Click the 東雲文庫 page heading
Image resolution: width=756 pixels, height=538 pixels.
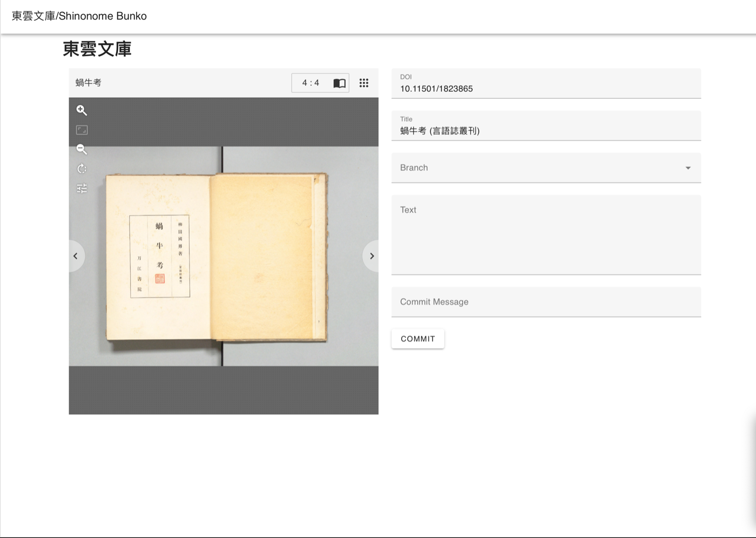click(97, 49)
